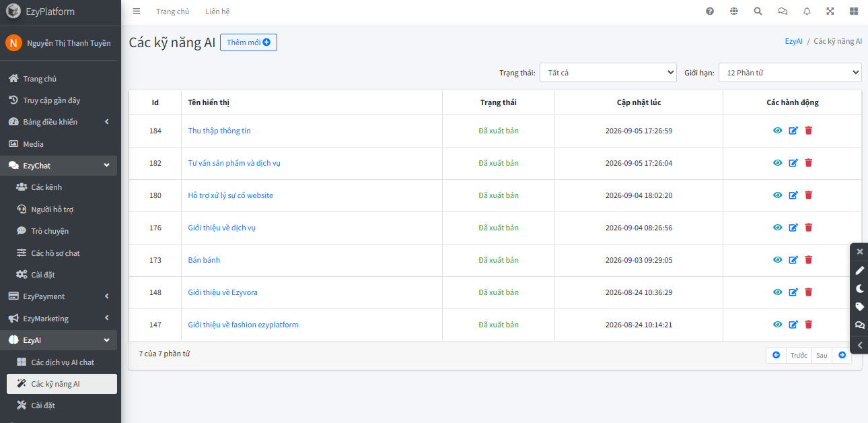868x423 pixels.
Task: Open notifications bell
Action: 807,11
